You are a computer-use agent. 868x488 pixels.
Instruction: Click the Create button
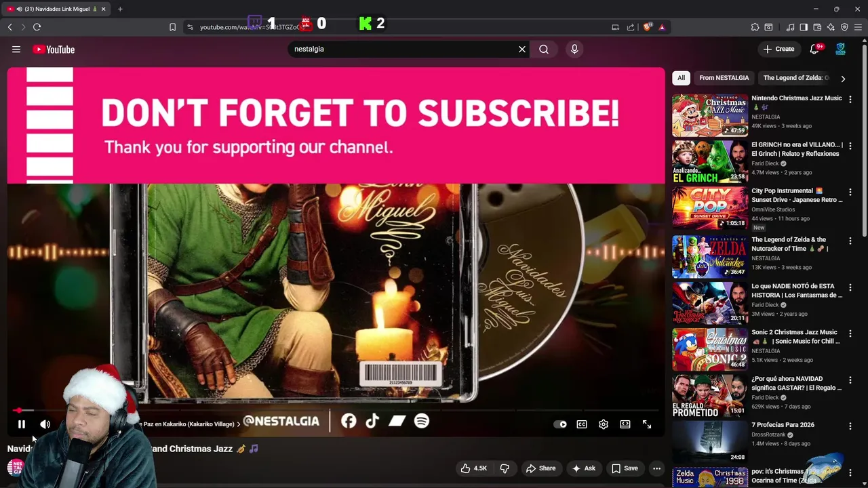click(778, 49)
